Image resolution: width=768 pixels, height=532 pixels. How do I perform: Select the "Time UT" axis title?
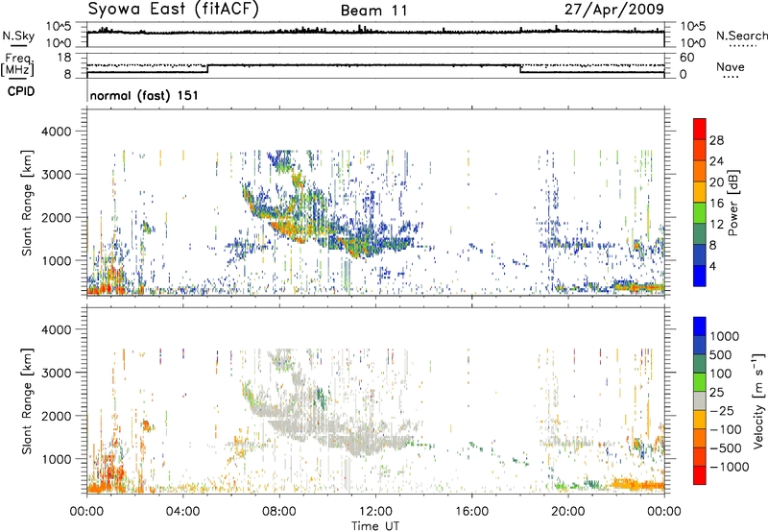(375, 525)
